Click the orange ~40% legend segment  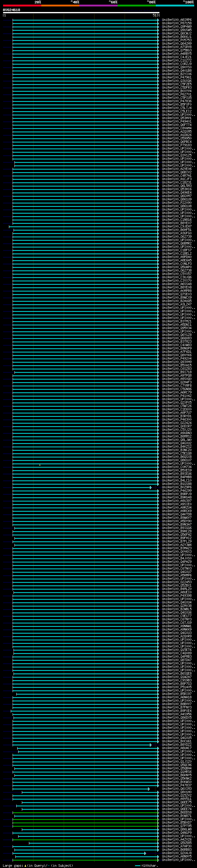click(60, 6)
